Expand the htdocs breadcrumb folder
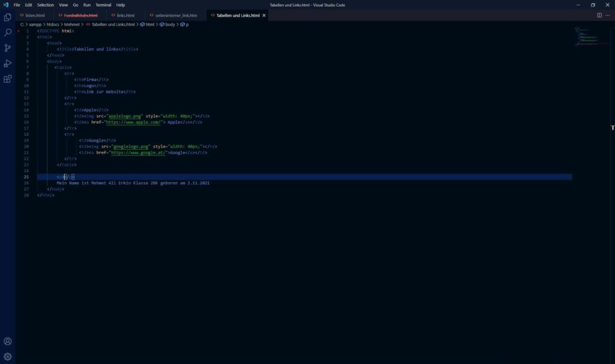The height and width of the screenshot is (364, 615). [53, 25]
